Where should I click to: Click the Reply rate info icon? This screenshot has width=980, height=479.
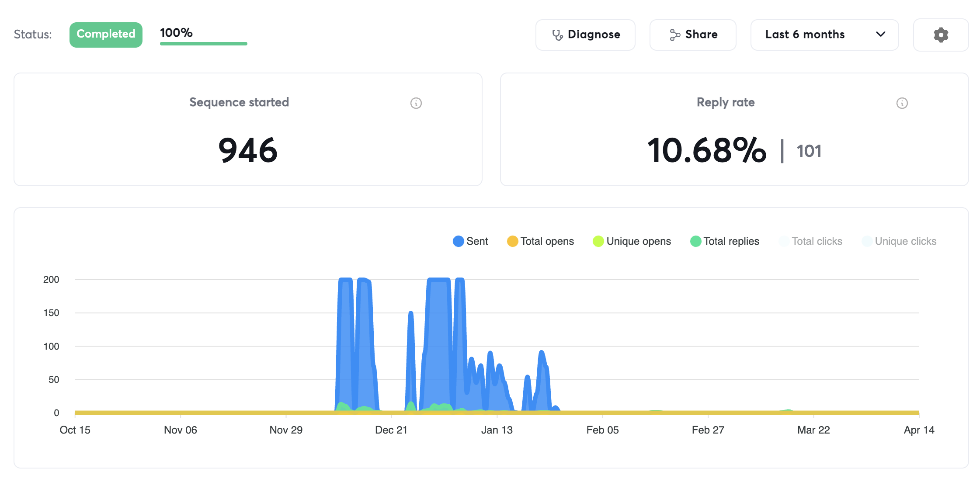(x=902, y=103)
